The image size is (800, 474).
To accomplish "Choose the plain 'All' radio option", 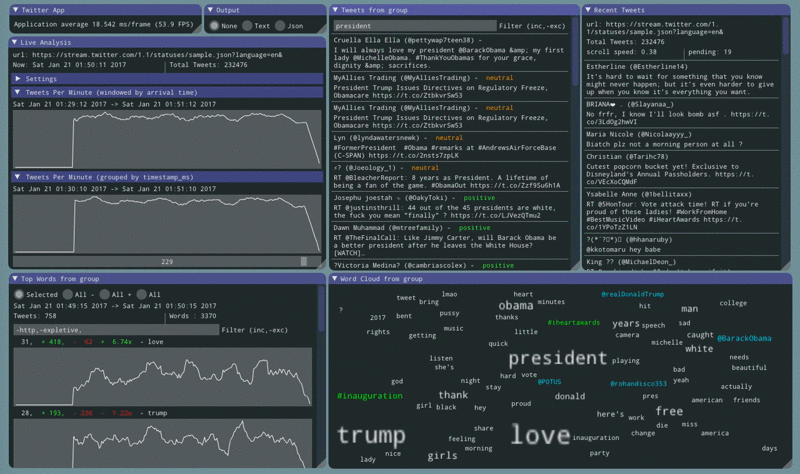I will tap(141, 294).
